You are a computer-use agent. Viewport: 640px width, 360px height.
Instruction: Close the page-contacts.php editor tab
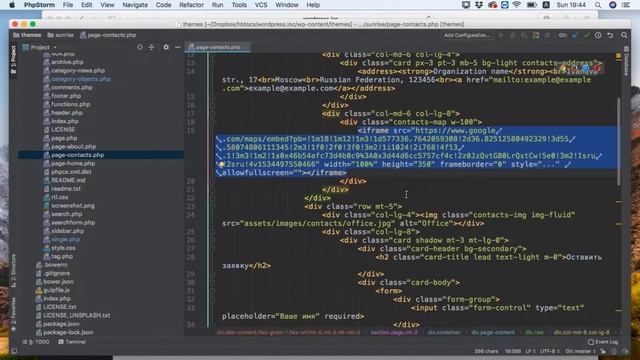coord(245,47)
